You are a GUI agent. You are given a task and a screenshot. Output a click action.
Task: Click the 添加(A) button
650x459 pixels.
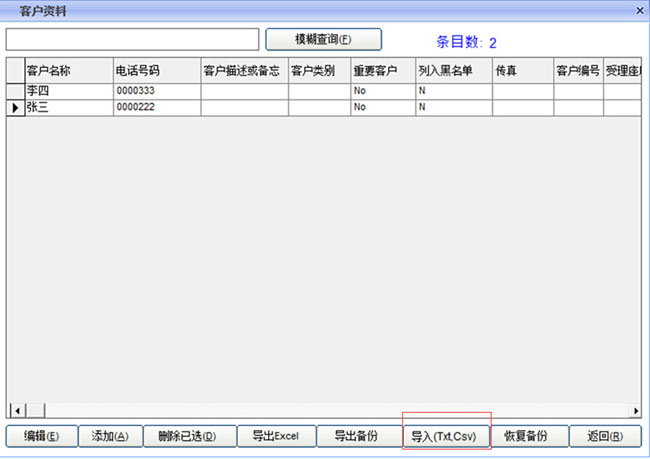[x=110, y=436]
